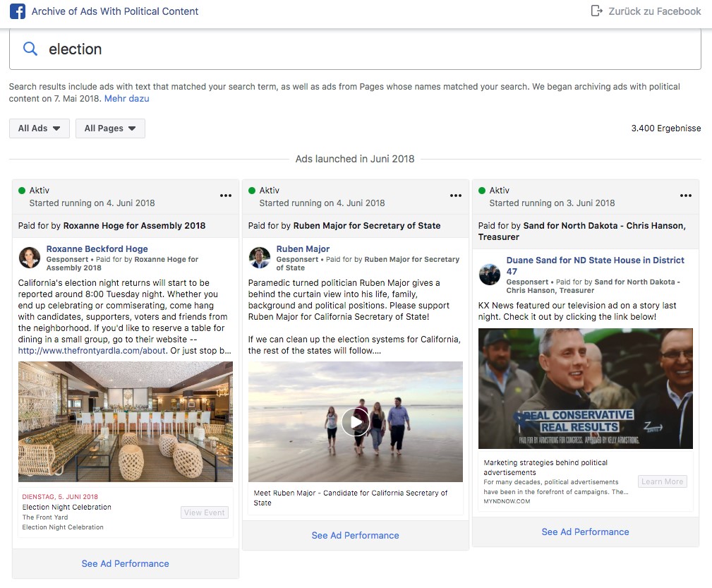Open Ruben Major page name link
Viewport: 712px width, 588px height.
[303, 249]
